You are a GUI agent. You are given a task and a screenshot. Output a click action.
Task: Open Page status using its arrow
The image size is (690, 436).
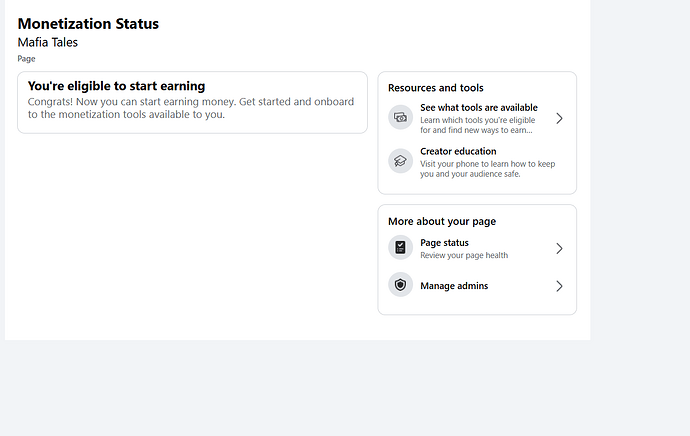559,248
